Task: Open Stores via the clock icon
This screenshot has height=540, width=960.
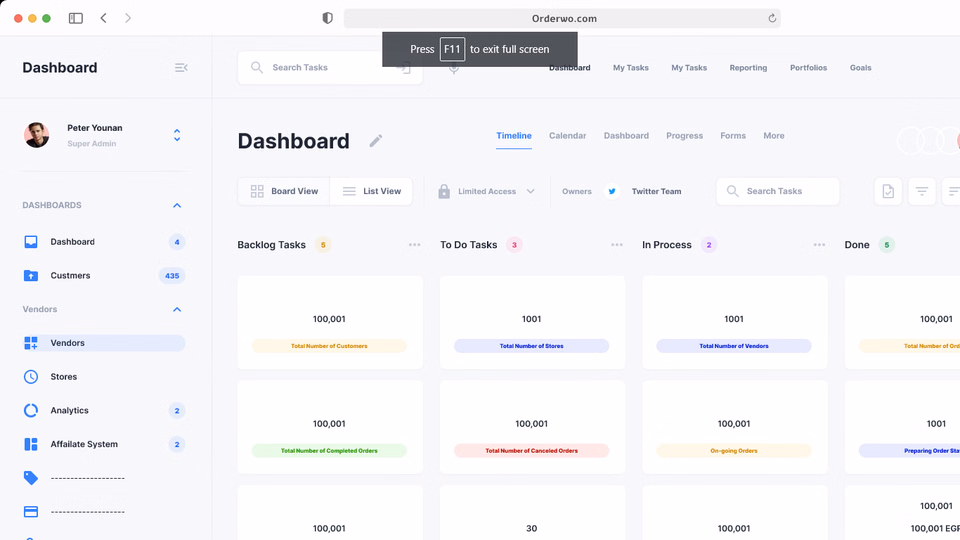Action: point(31,377)
